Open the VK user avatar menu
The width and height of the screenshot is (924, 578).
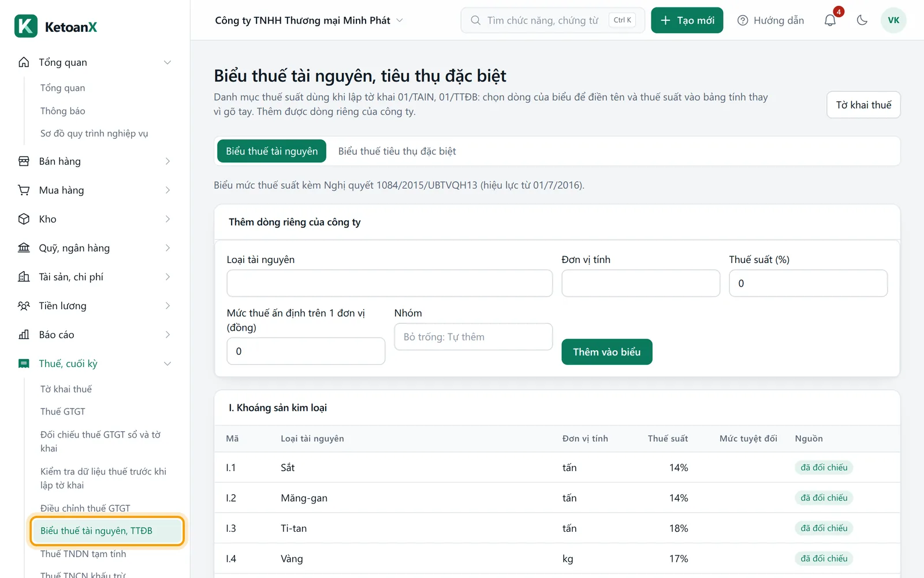pos(893,20)
